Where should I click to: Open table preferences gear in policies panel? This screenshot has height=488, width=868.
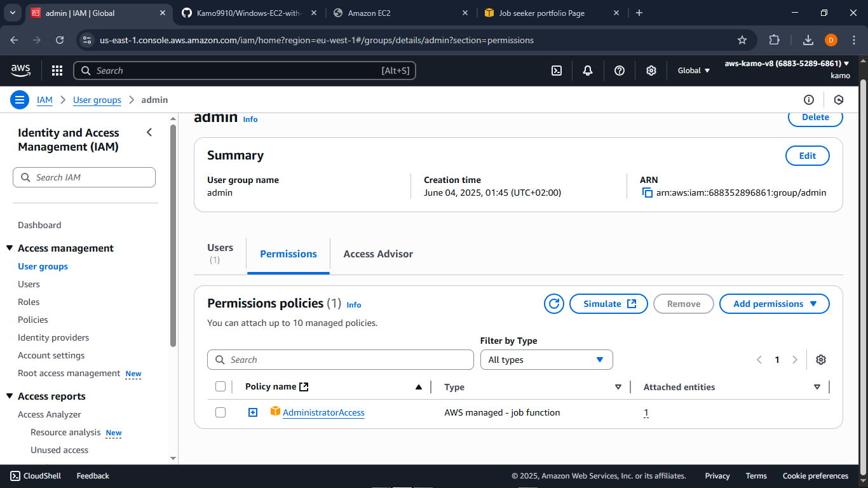click(821, 360)
